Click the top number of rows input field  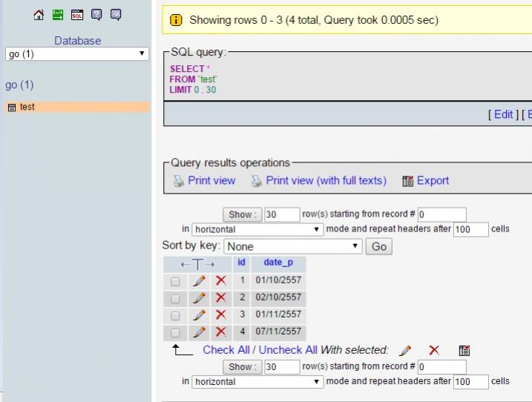281,214
